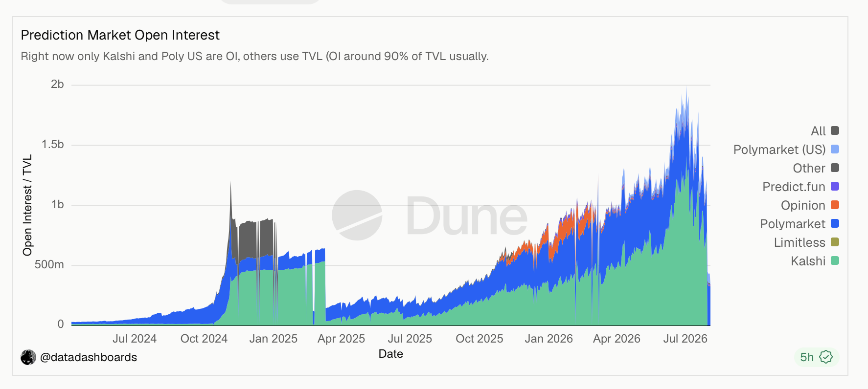Click the Jul 2024 axis label
Screen dimensions: 868x389
click(x=135, y=339)
